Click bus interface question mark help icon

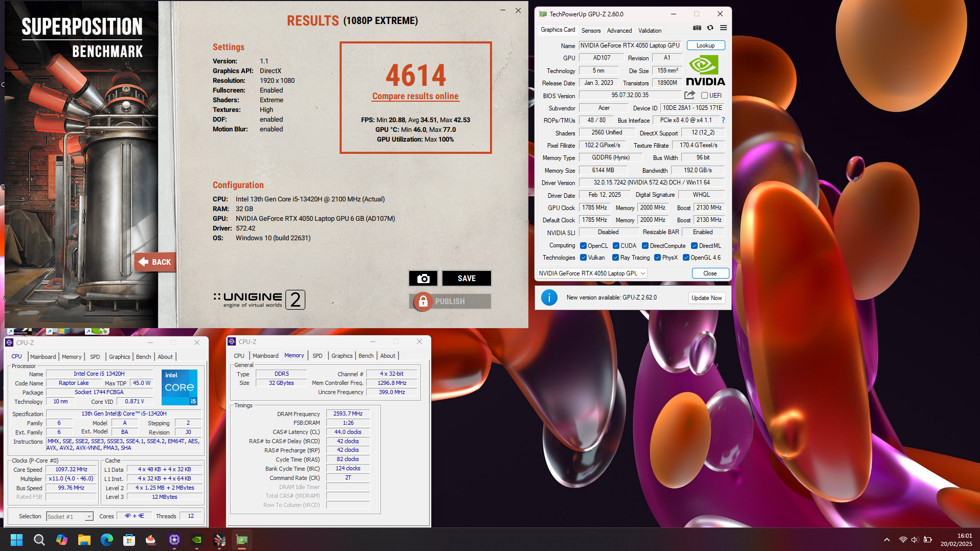723,120
